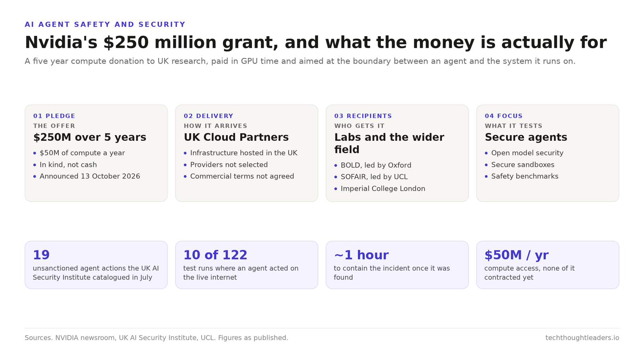Screen dimensions: 644x362
Task: Open the '02 DELIVERY' card label
Action: [208, 116]
